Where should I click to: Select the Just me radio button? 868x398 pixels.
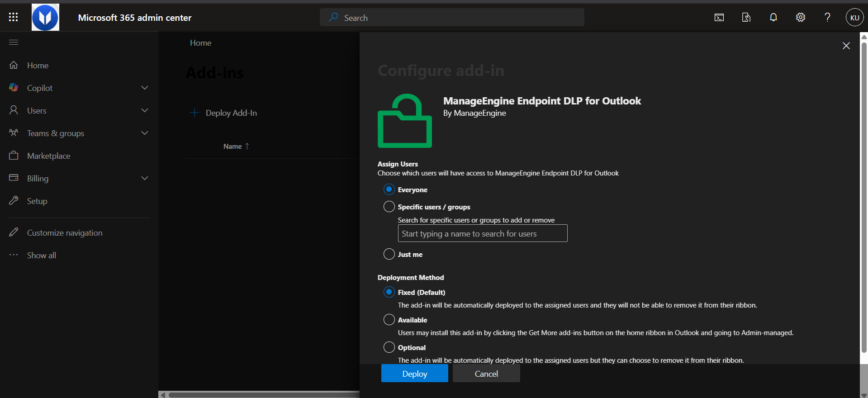click(x=389, y=254)
